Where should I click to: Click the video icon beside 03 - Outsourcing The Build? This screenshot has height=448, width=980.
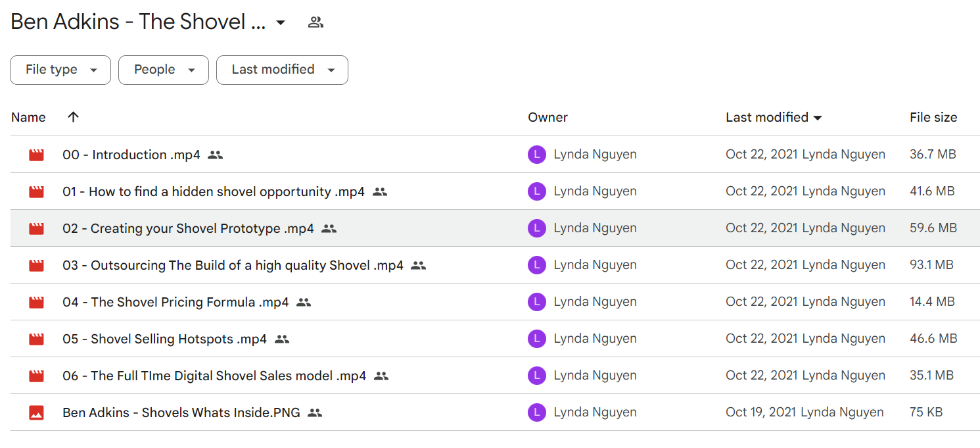[x=36, y=266]
